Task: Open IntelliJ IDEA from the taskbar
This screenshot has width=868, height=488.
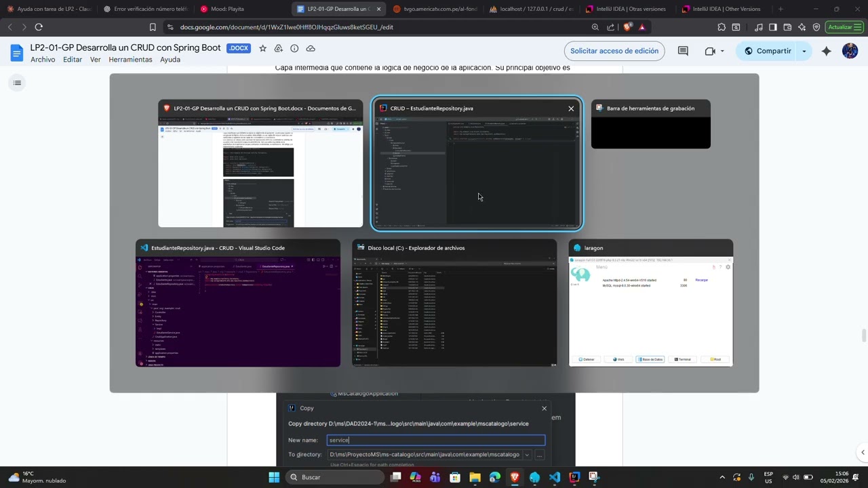Action: (x=574, y=477)
